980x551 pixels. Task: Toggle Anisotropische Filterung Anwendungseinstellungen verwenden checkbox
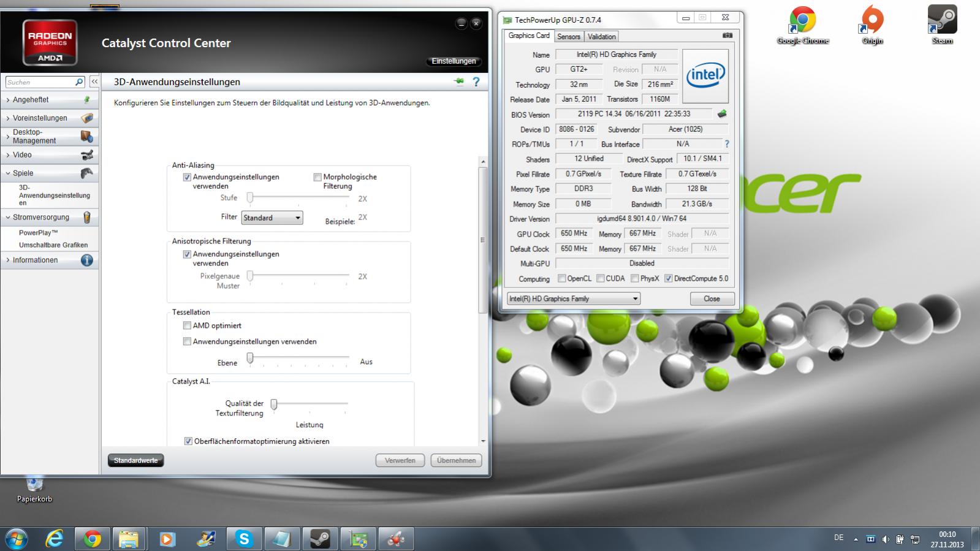(x=188, y=254)
